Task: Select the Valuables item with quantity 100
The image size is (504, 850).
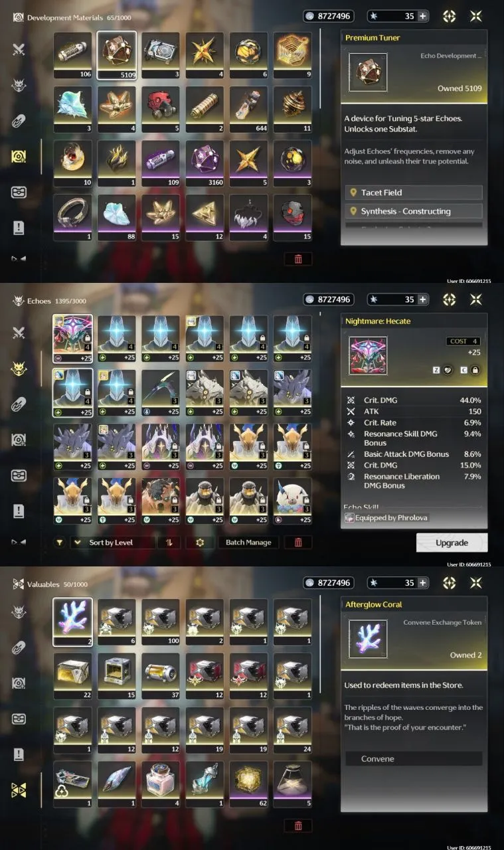Action: (x=161, y=622)
